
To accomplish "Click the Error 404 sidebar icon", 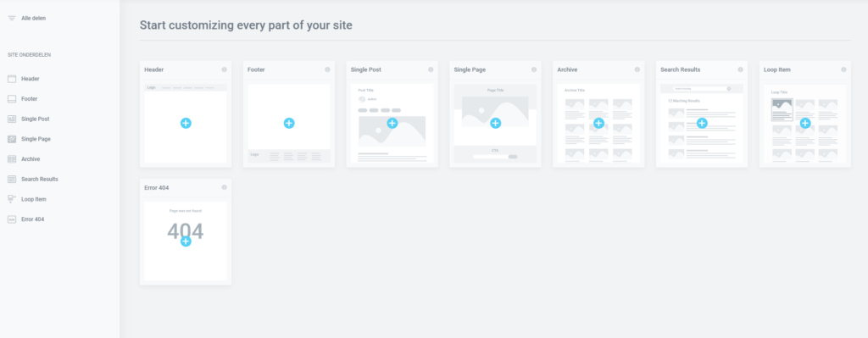I will [x=12, y=219].
